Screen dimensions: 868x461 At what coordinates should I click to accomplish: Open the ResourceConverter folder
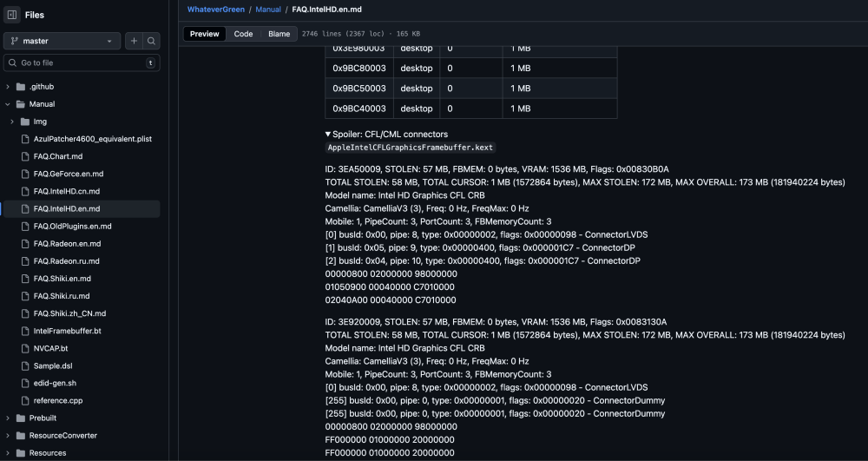click(63, 436)
